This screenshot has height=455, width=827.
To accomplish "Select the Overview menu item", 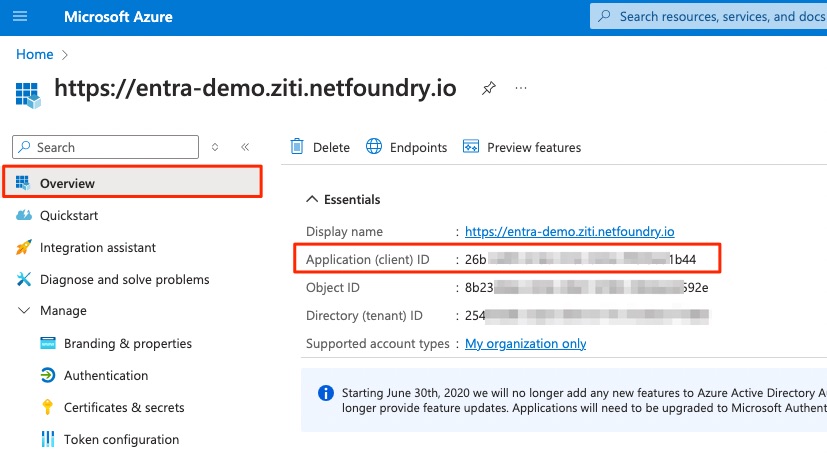I will point(132,182).
